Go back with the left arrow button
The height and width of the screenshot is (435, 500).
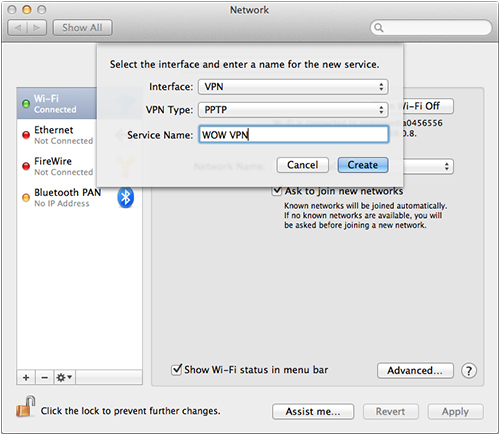pos(18,28)
